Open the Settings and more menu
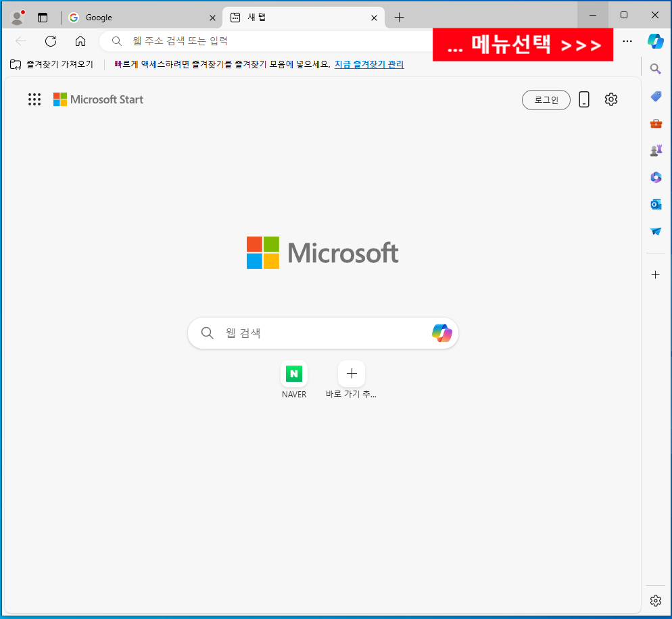 click(627, 41)
